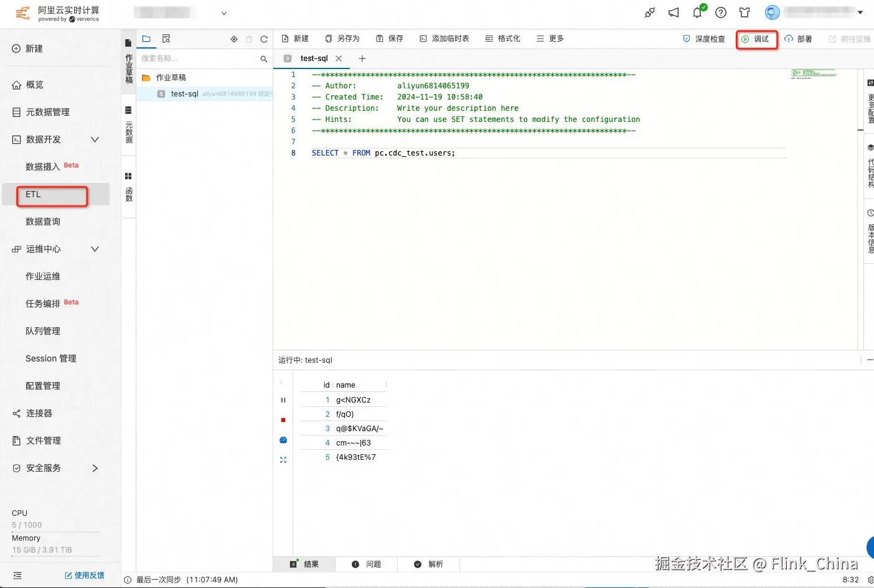Close the test-sql tab
The width and height of the screenshot is (874, 588).
[339, 58]
